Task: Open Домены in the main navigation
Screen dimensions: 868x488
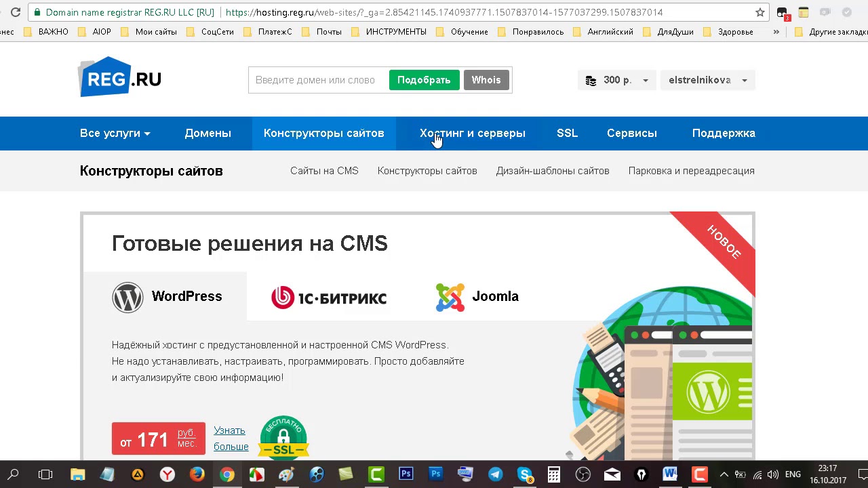Action: [208, 133]
